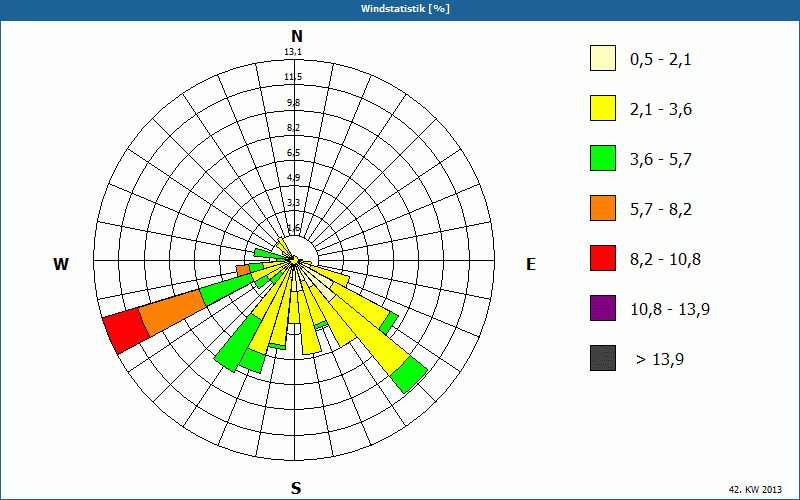Click the green tip of the longest southeast bar
Image resolution: width=800 pixels, height=500 pixels.
tap(409, 374)
